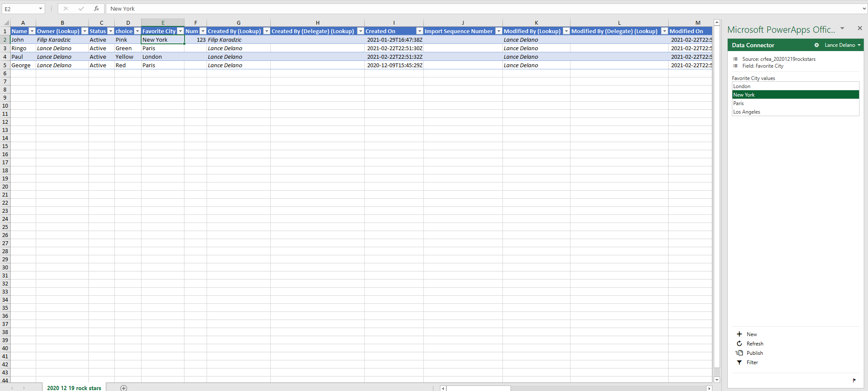The width and height of the screenshot is (868, 391).
Task: Open the settings gear in Data Connector header
Action: click(x=817, y=45)
